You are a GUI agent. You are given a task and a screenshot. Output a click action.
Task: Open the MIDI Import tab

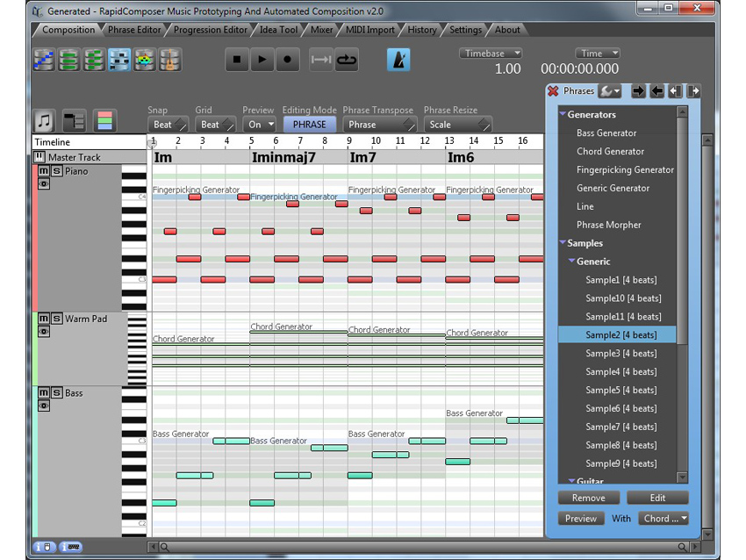pyautogui.click(x=370, y=30)
